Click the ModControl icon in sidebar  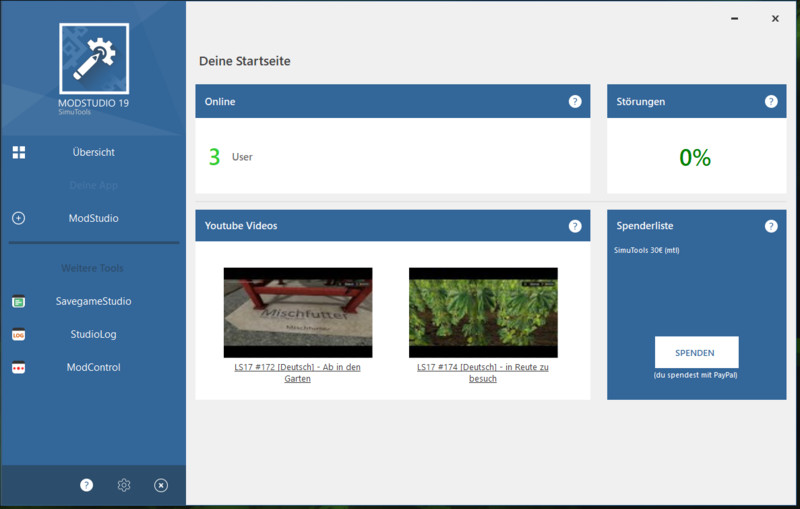[x=19, y=367]
